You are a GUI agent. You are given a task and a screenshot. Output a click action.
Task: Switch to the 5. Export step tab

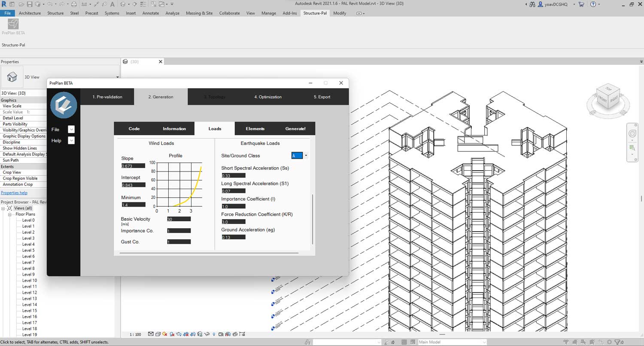(322, 97)
